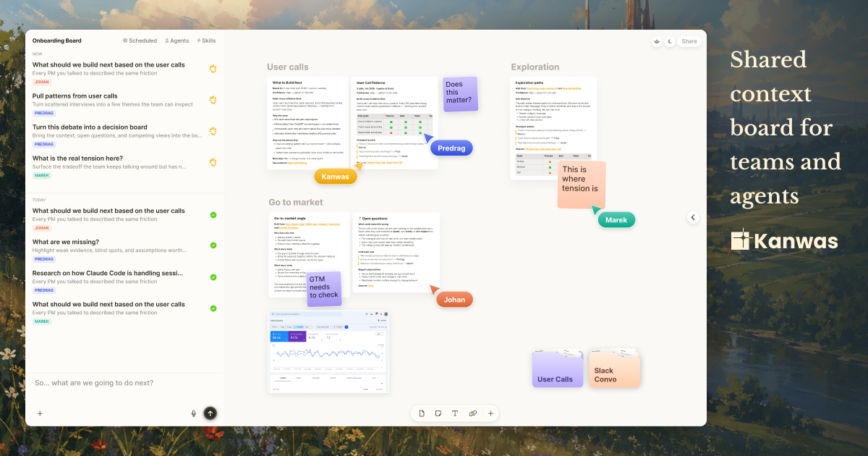Open the User Calls folder
Screen dimensions: 868x456
(557, 370)
